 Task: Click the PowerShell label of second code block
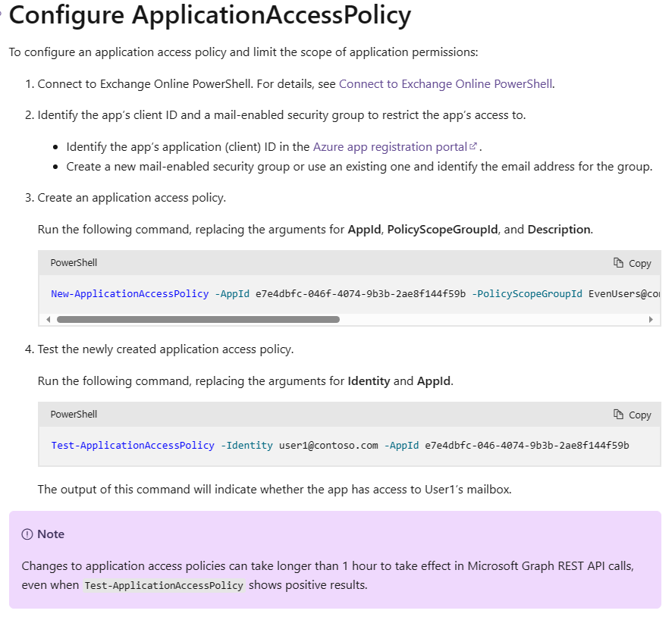(74, 415)
